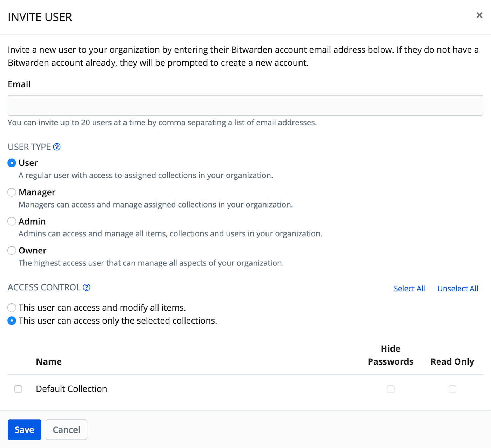Click the Unselect All link
Screen dimensions: 491x448
coord(457,288)
